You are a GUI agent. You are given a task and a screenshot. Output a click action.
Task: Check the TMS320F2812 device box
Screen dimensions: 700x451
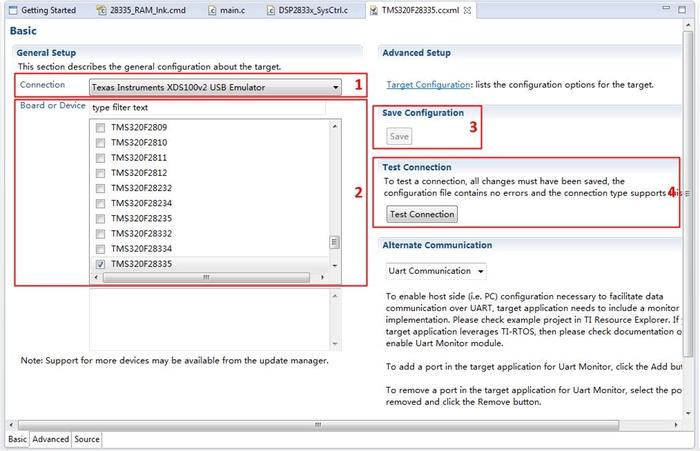100,173
